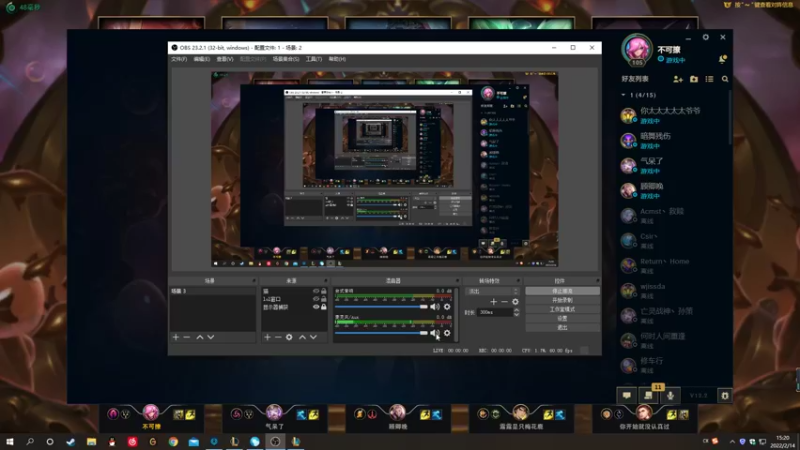Decrease 时长 duration with down arrow
The width and height of the screenshot is (800, 450).
pos(516,314)
